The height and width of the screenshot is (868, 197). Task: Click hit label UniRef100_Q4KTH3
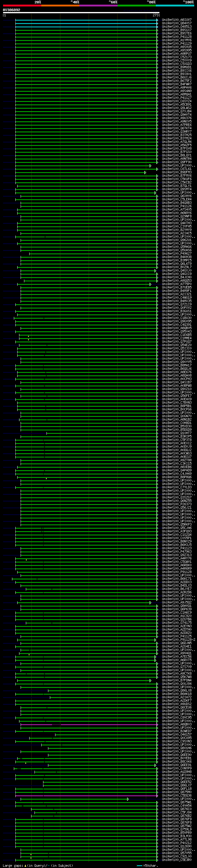[x=176, y=224]
